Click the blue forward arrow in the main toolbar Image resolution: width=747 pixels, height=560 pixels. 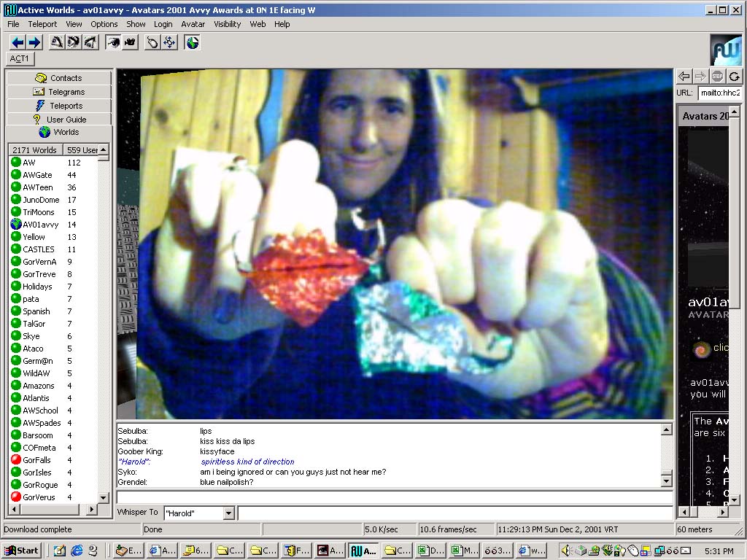pos(34,42)
